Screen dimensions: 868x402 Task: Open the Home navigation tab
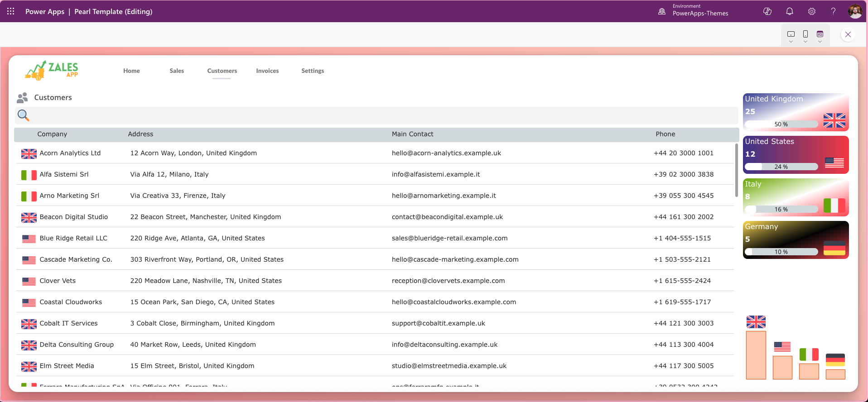coord(131,71)
